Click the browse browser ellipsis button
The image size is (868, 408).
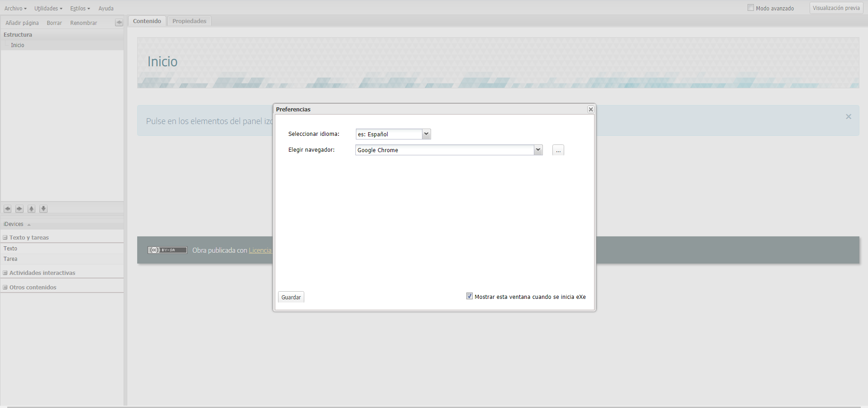click(558, 150)
